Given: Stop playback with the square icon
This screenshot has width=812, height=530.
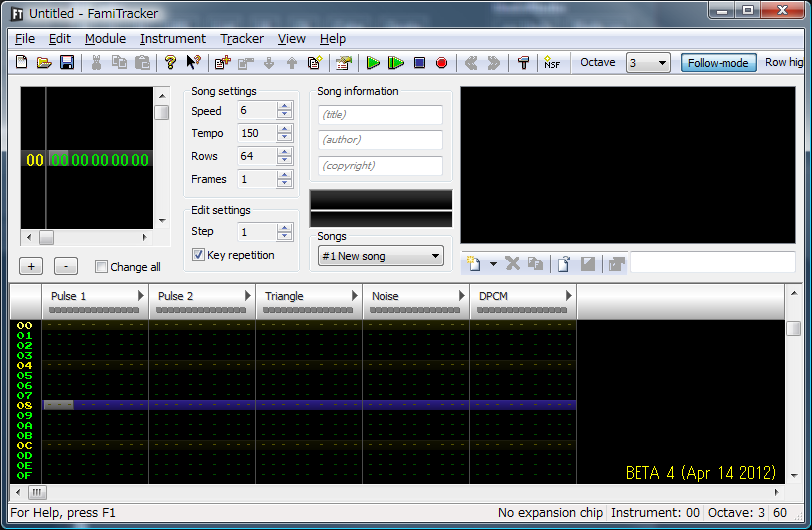Looking at the screenshot, I should [x=419, y=63].
